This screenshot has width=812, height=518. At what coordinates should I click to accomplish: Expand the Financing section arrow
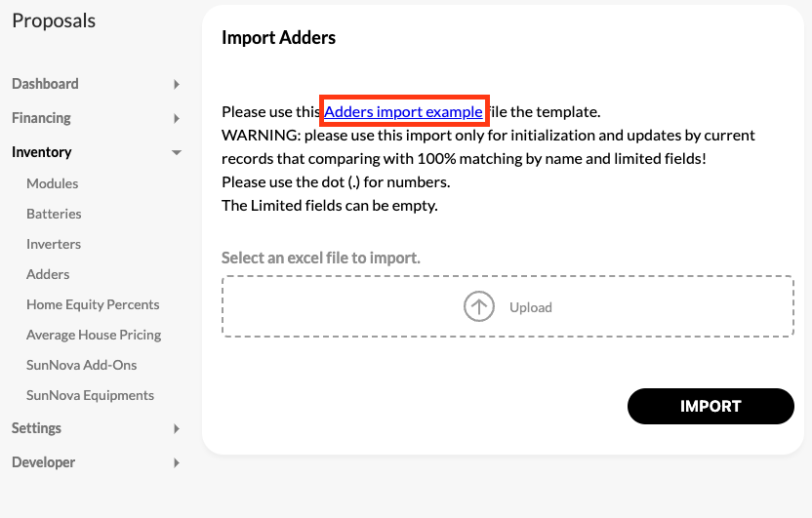(177, 118)
